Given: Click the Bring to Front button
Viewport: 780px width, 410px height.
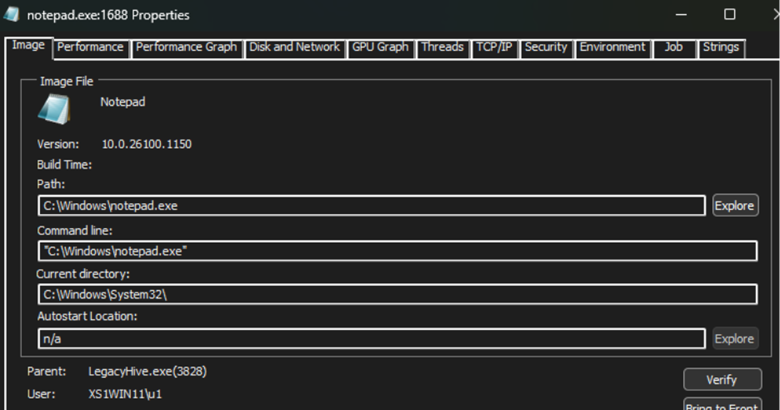Looking at the screenshot, I should [722, 404].
